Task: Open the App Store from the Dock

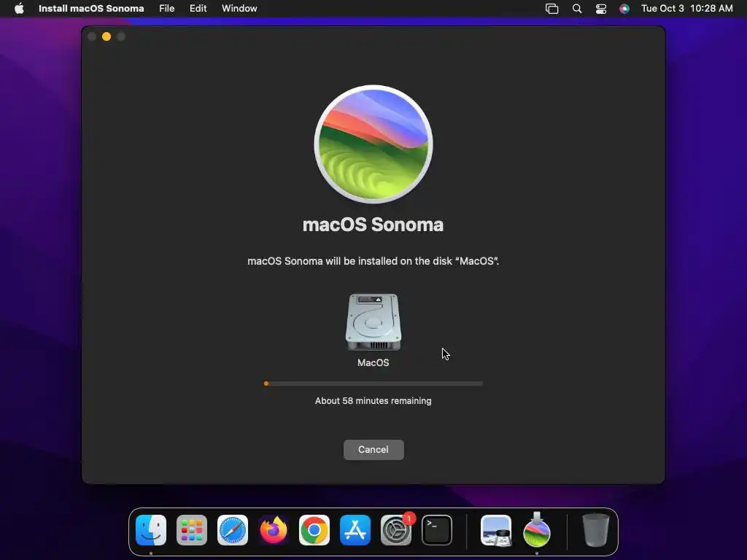Action: coord(355,530)
